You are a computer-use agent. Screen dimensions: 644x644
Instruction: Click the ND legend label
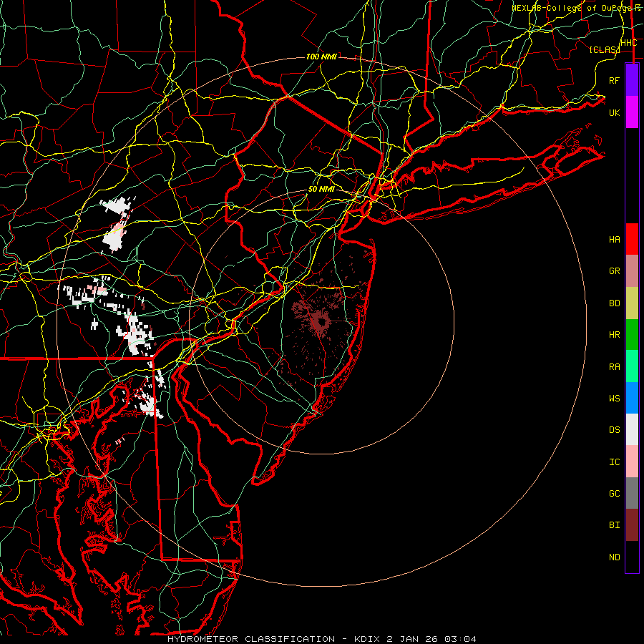tap(615, 557)
